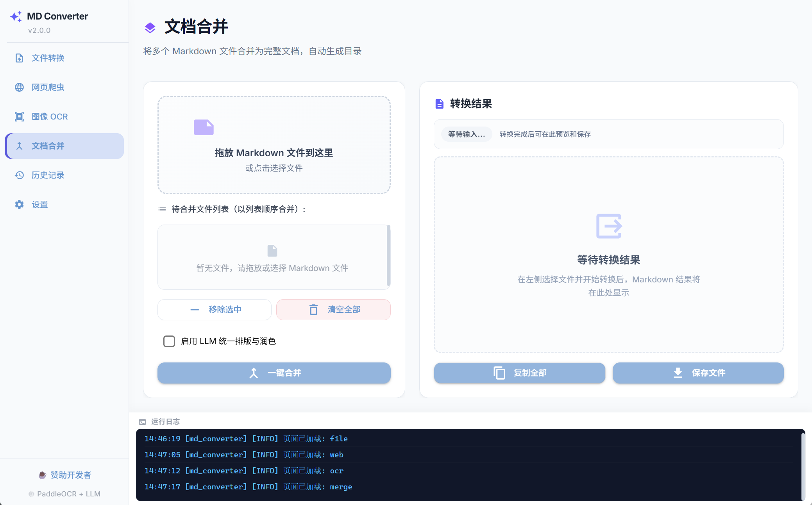Click 移除选中 to remove selected files
The image size is (812, 505).
click(214, 309)
